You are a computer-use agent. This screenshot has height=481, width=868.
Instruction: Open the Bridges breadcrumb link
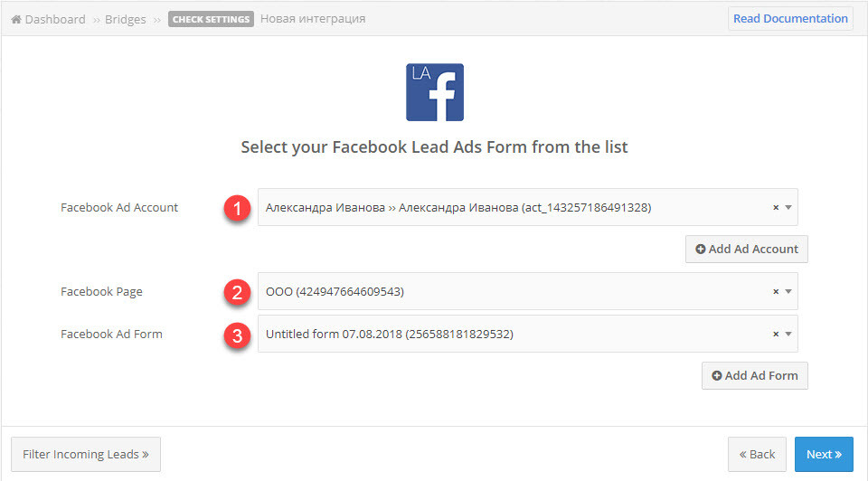[x=125, y=19]
